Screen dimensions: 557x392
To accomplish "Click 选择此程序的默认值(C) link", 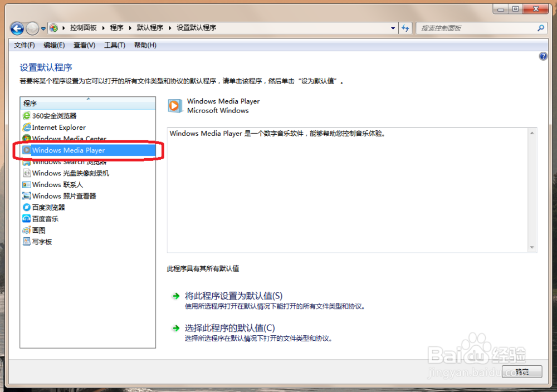I will pos(229,328).
